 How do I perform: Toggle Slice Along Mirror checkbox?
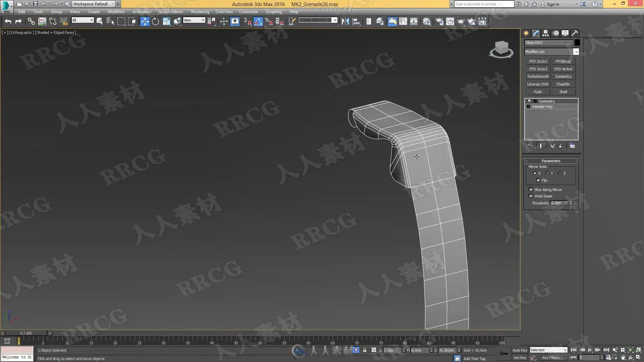click(x=531, y=190)
